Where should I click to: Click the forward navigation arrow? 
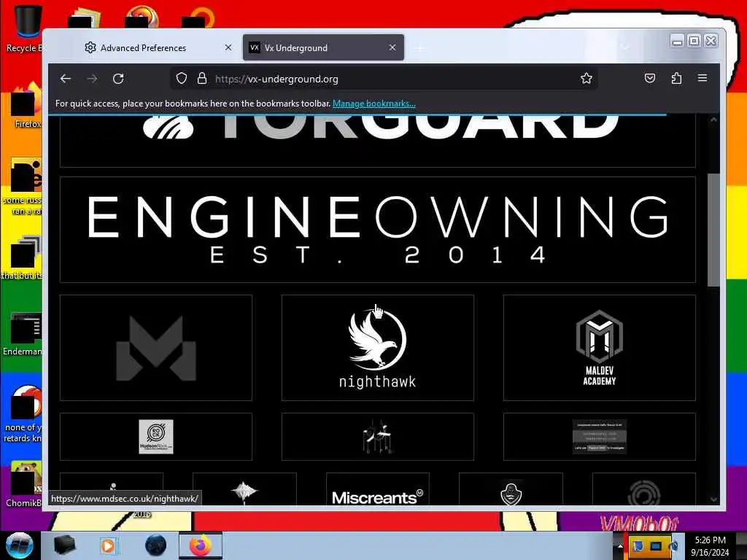[x=92, y=79]
